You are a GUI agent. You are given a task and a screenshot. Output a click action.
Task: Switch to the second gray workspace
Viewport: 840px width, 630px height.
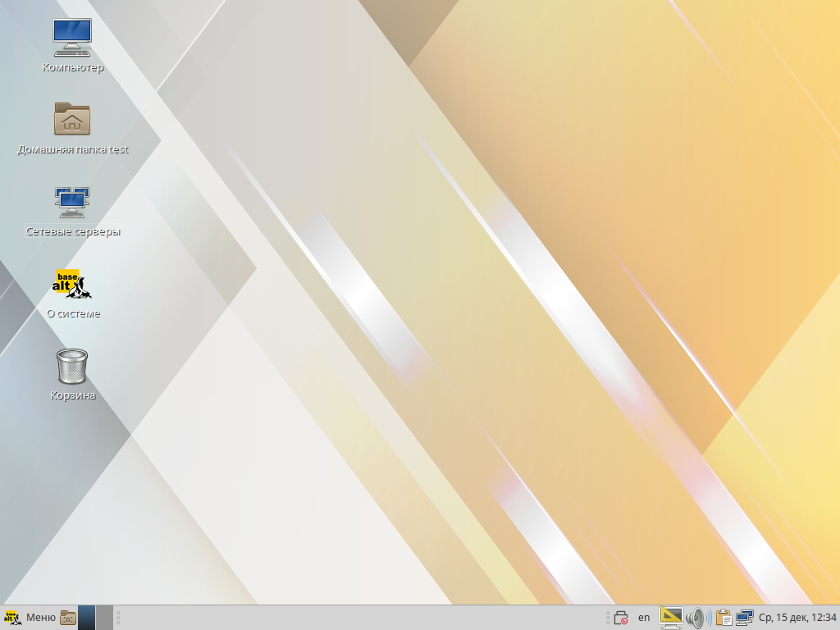[104, 618]
